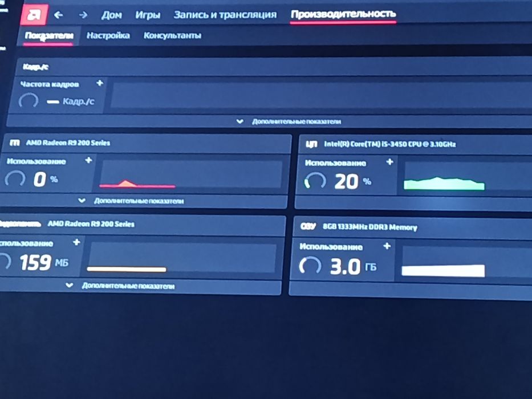Open the Консультанты sub-tab
Screen dimensions: 532x399
(x=172, y=35)
